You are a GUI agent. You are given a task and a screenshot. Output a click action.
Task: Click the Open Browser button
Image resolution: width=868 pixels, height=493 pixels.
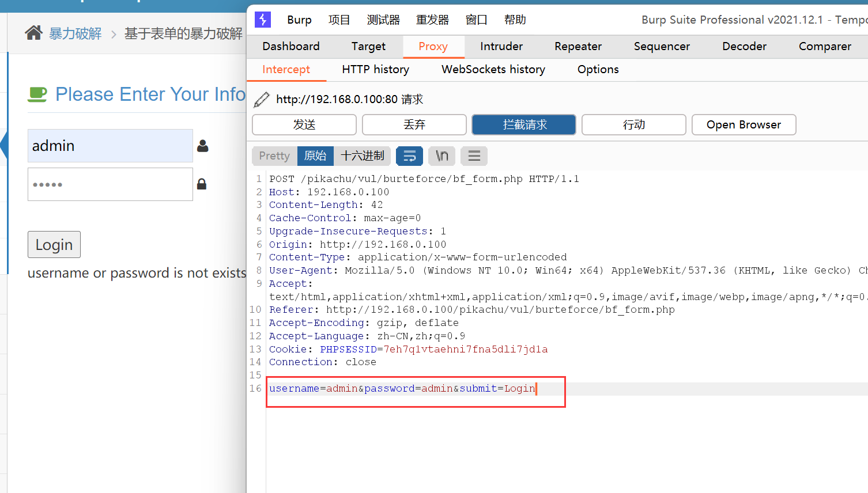[x=744, y=124]
